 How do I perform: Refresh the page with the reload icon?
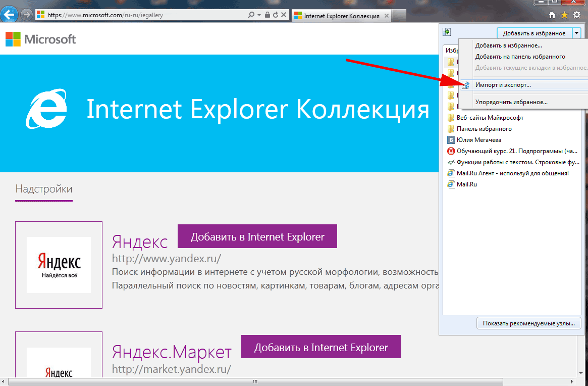[x=275, y=15]
